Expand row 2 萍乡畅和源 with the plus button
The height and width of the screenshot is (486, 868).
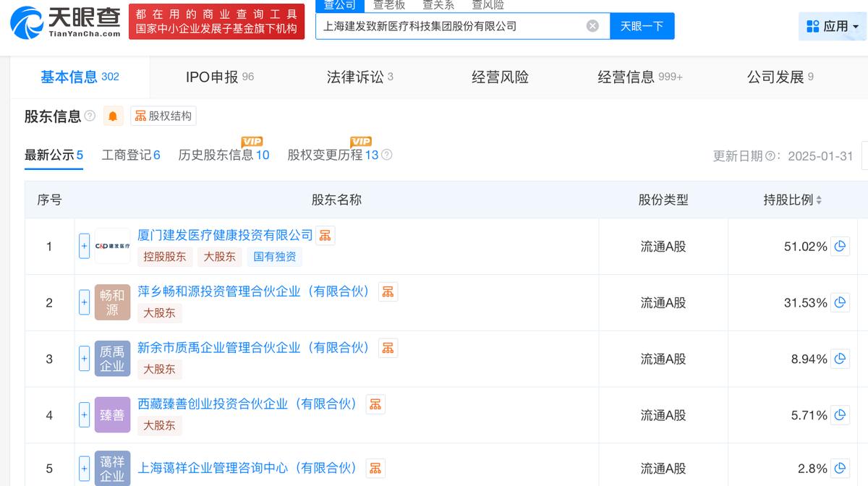coord(84,303)
